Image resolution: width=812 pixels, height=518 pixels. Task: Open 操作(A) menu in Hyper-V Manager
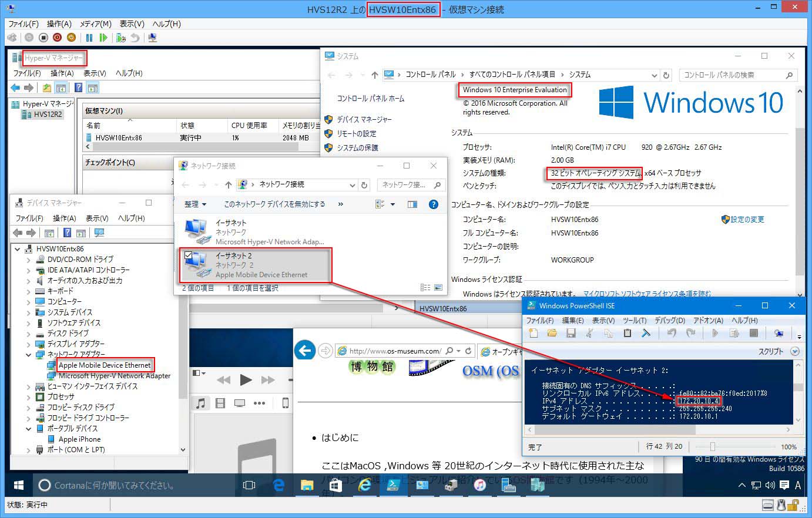point(62,73)
